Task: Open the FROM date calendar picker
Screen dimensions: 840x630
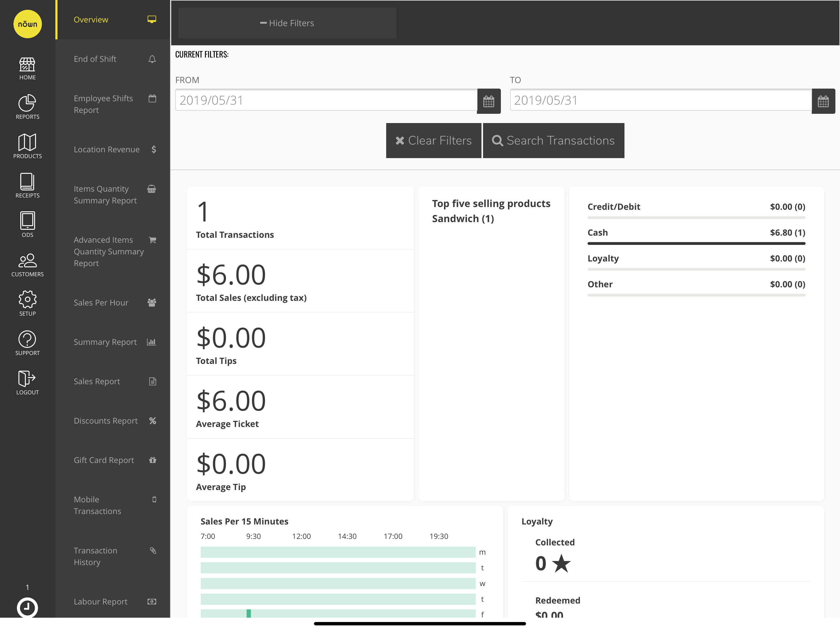Action: (x=489, y=101)
